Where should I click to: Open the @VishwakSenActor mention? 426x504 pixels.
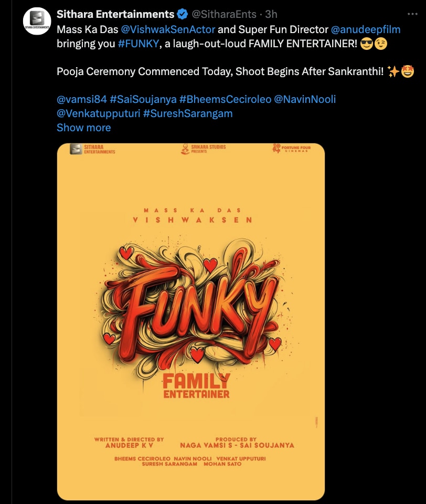pos(168,29)
